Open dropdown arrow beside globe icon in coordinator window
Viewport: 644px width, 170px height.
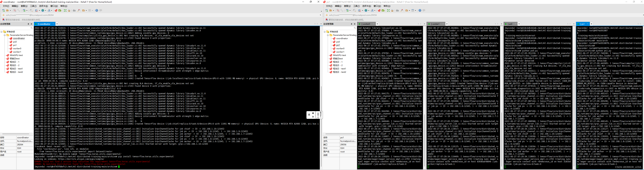coord(45,10)
